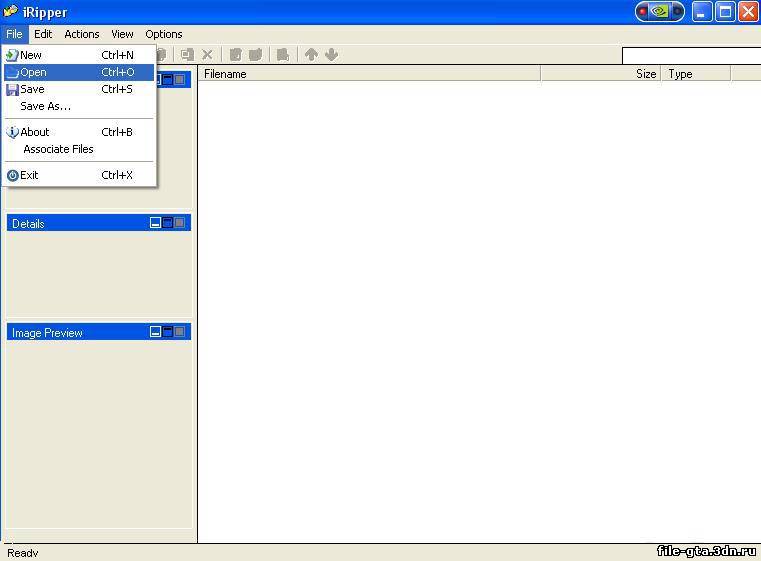Open the View menu
Viewport: 761px width, 561px height.
point(122,34)
